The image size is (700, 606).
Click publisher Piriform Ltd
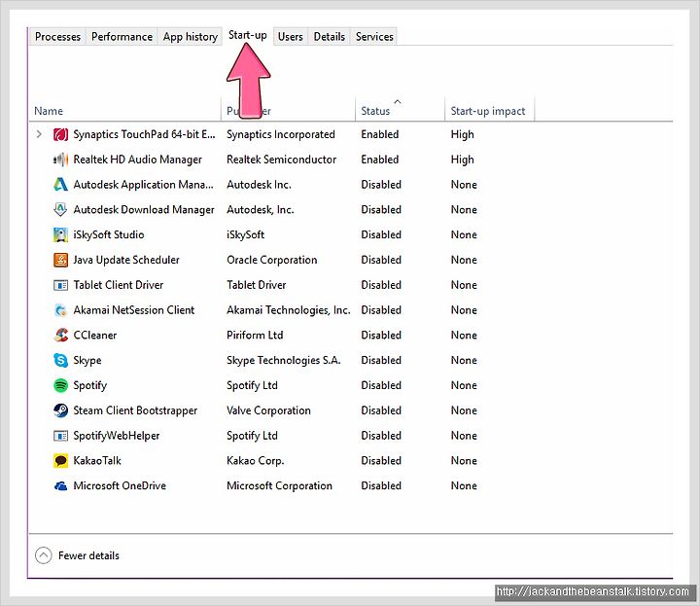[x=255, y=335]
